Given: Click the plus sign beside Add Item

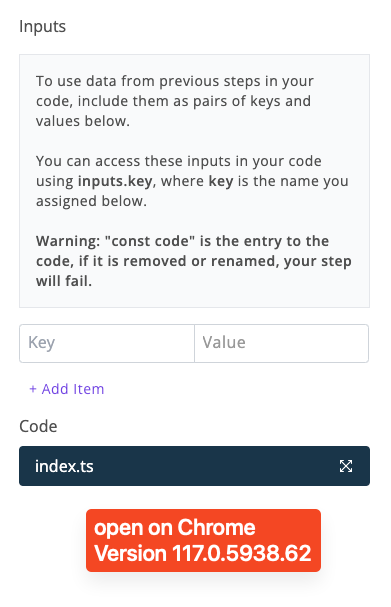Looking at the screenshot, I should [x=33, y=389].
